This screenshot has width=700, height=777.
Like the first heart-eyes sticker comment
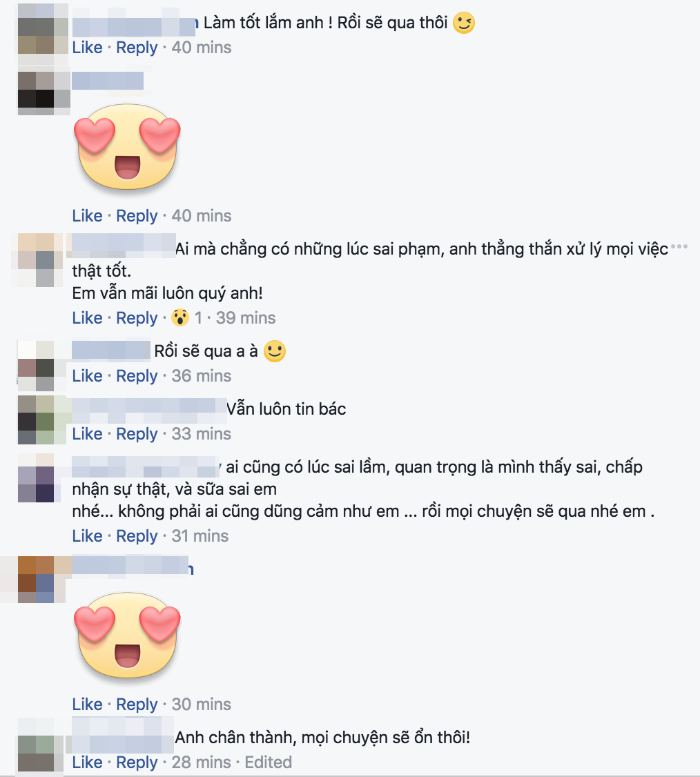[x=87, y=216]
